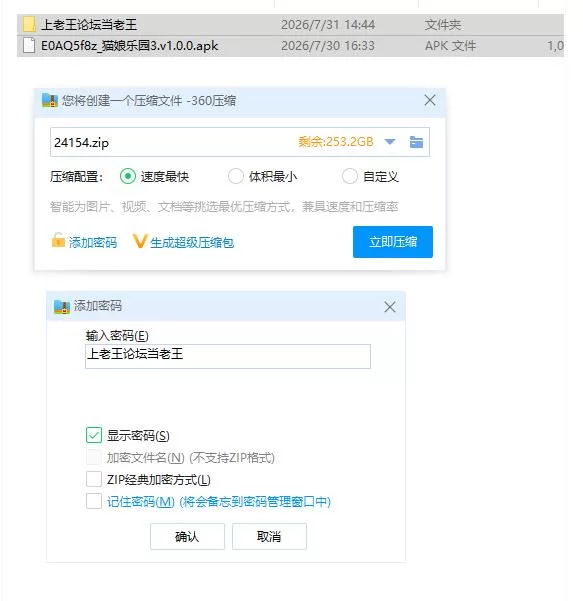Uncheck the 显示密码 checkbox
Image resolution: width=583 pixels, height=601 pixels.
94,435
